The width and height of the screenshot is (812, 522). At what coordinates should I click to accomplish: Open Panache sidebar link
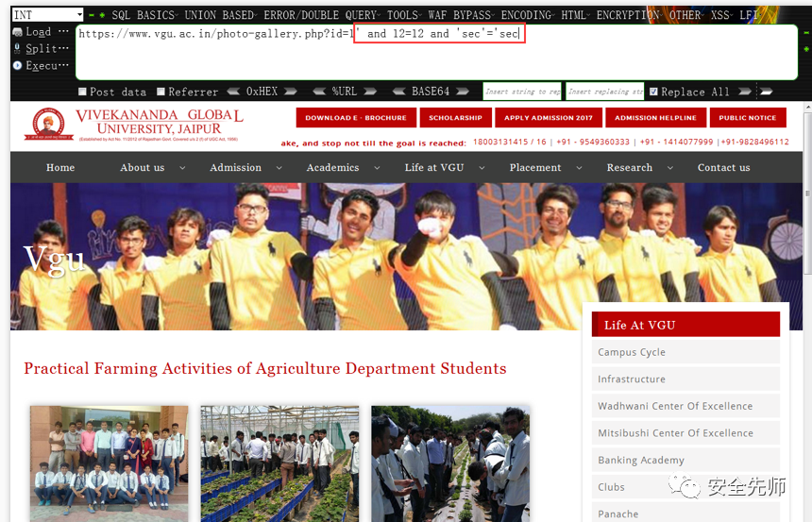click(685, 514)
